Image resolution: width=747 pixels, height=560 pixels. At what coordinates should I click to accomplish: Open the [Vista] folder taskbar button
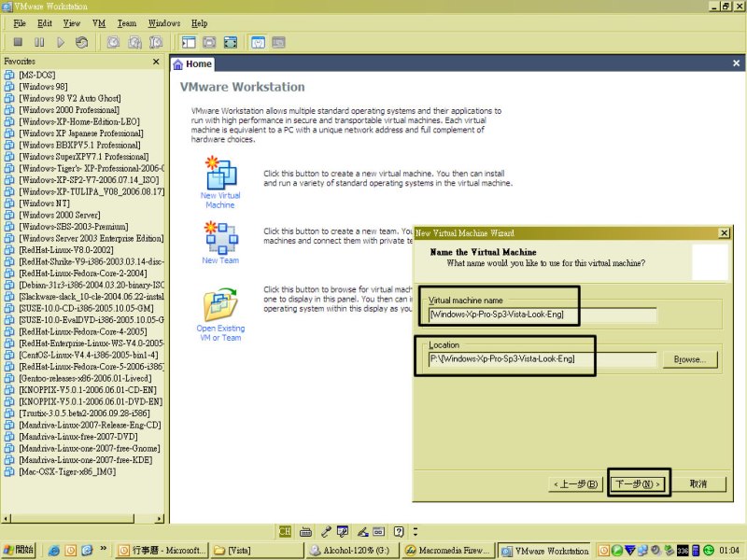click(257, 551)
